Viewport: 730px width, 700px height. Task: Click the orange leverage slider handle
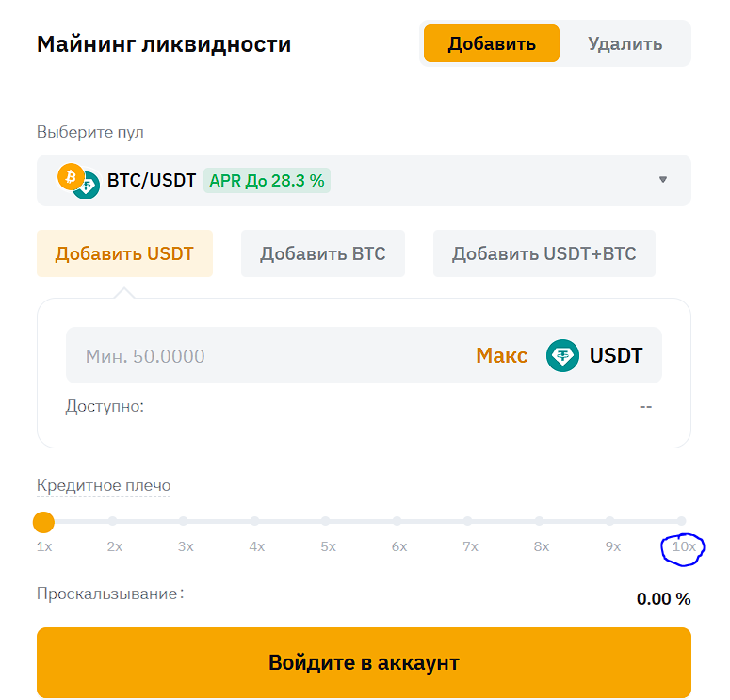[x=43, y=521]
